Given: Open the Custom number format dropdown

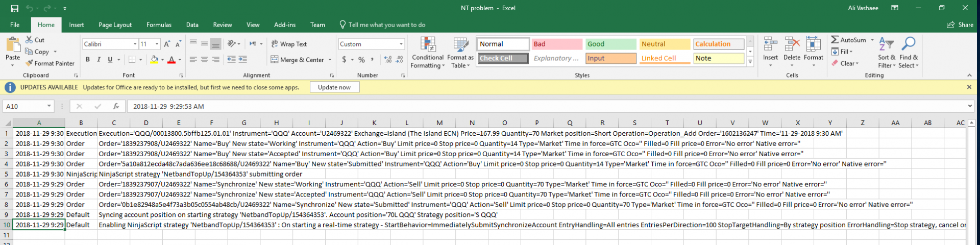Looking at the screenshot, I should [401, 44].
